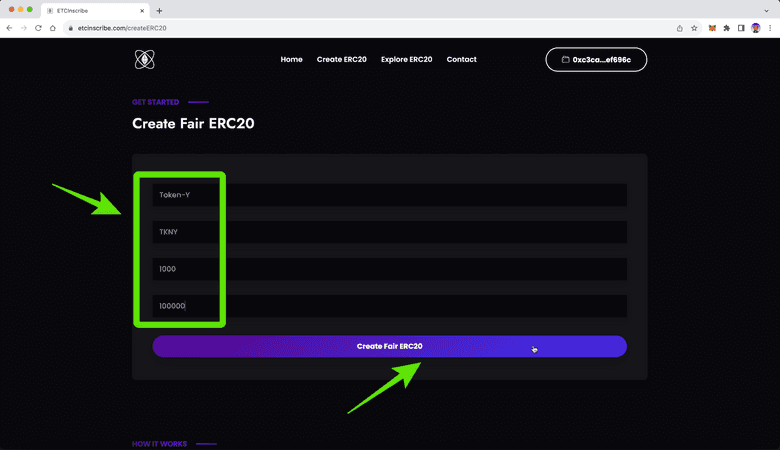
Task: Open a new browser tab
Action: click(159, 10)
